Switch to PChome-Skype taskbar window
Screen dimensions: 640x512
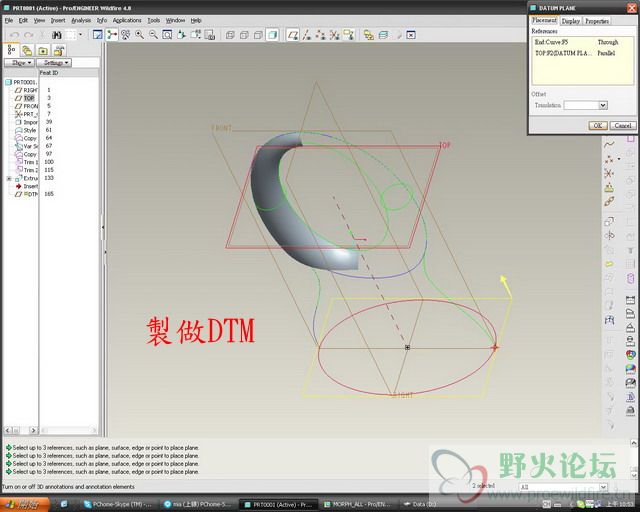[118, 505]
